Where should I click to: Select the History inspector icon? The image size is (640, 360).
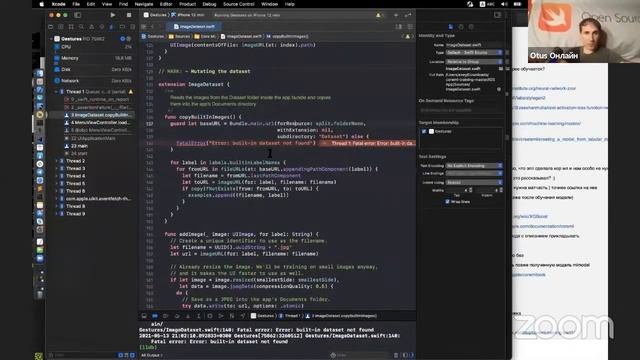point(461,27)
